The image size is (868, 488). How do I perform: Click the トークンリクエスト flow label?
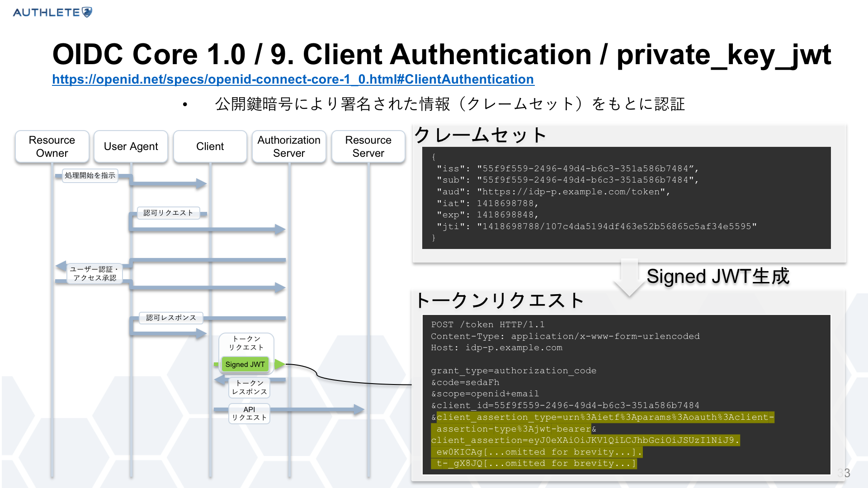[246, 343]
